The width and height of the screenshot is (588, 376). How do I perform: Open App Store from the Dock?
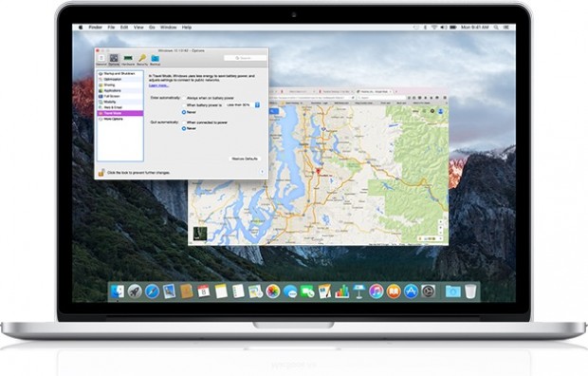(411, 291)
